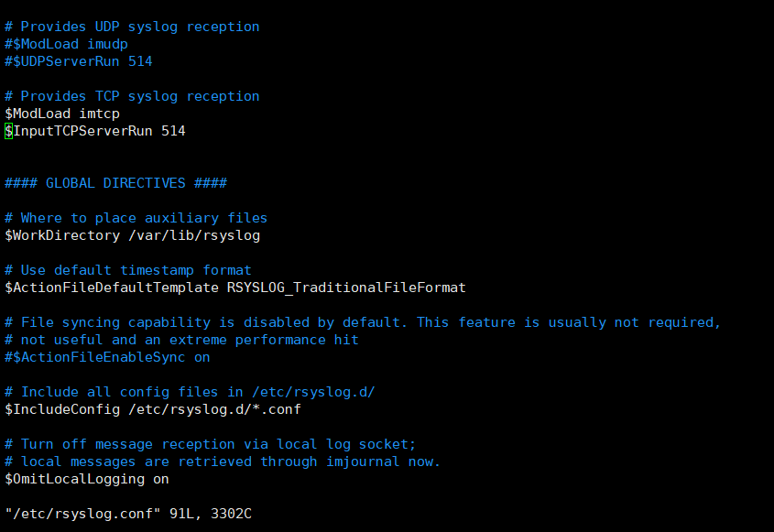This screenshot has width=774, height=532.
Task: Click the "# Where to place auxiliary files" comment
Action: [136, 218]
